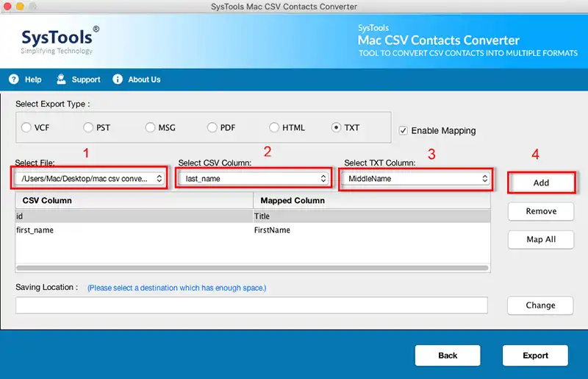Click the Help question mark icon
The width and height of the screenshot is (588, 379).
point(14,79)
